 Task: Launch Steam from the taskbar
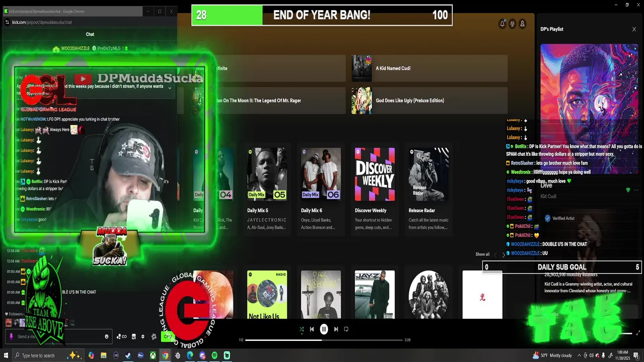128,355
